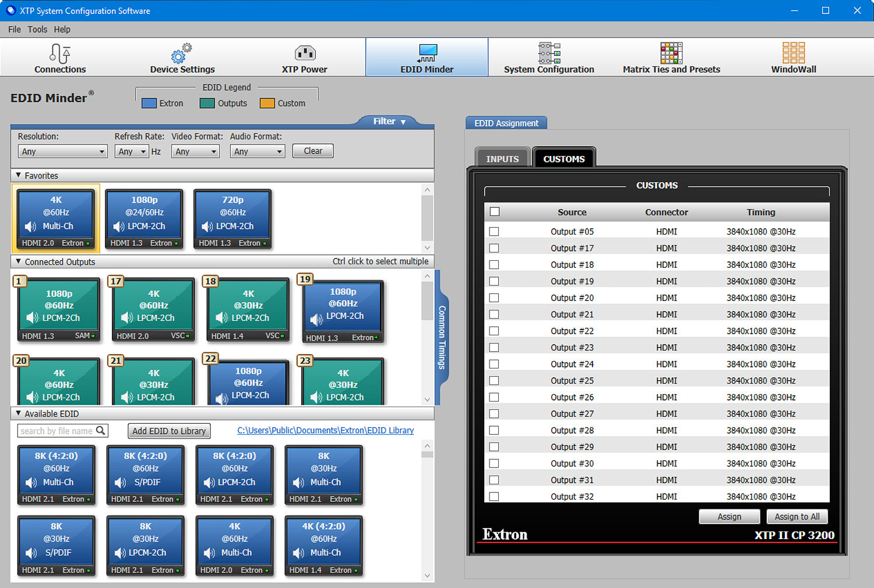The width and height of the screenshot is (874, 588).
Task: Check the Output #27 checkbox
Action: [x=494, y=414]
